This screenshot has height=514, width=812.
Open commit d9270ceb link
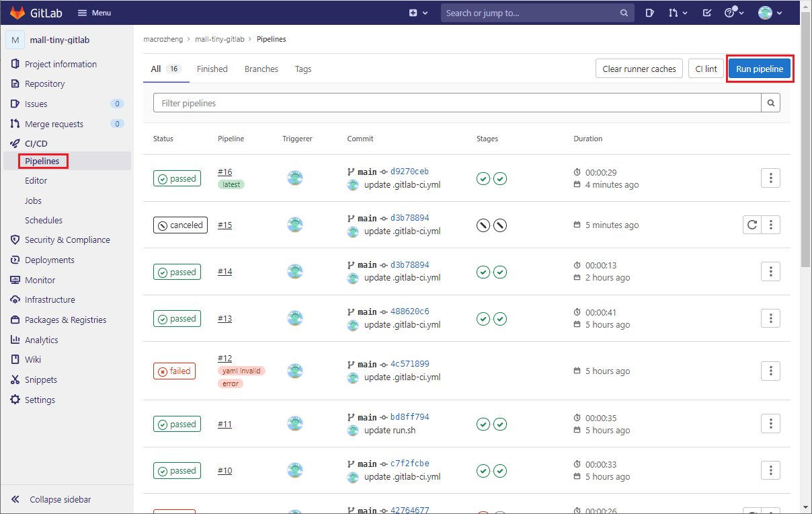[x=409, y=172]
